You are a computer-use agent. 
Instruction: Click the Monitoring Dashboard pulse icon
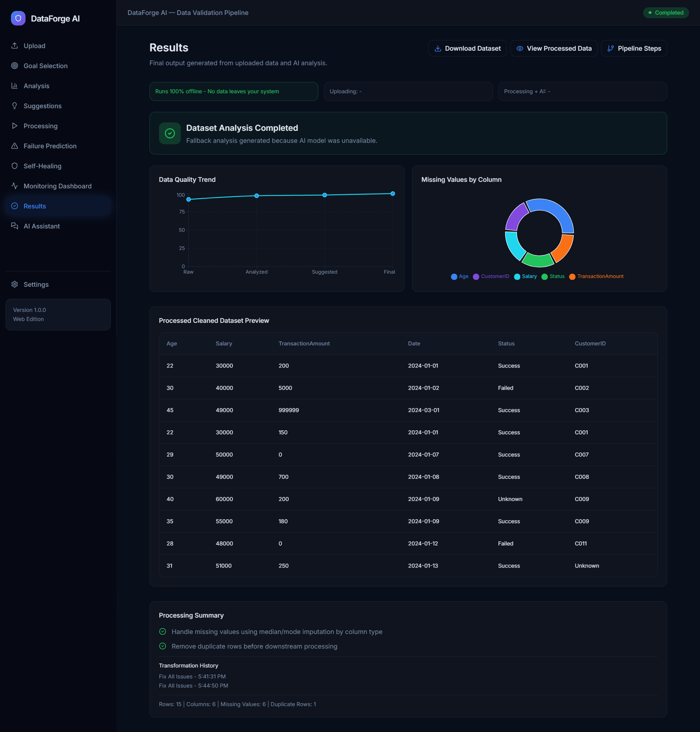15,186
